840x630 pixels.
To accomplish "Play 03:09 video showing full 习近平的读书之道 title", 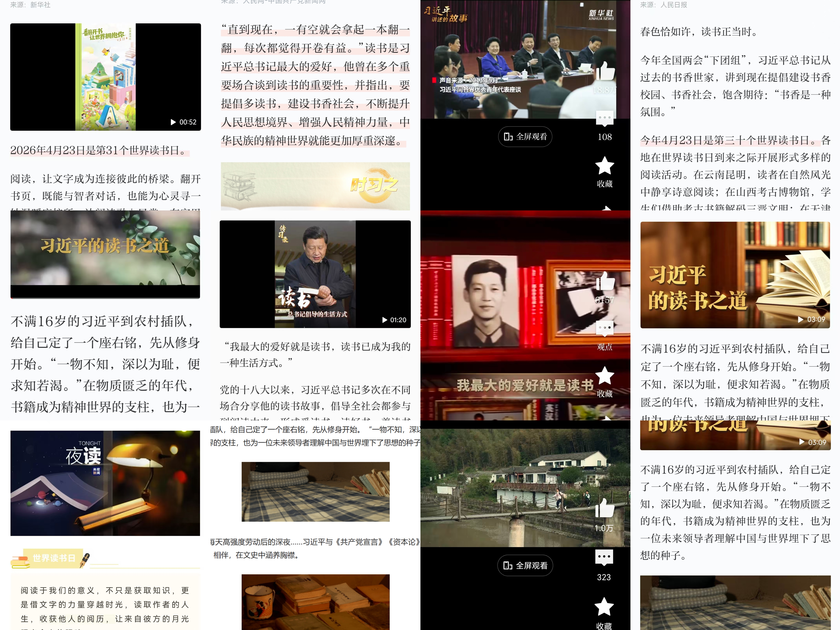I will (x=735, y=275).
